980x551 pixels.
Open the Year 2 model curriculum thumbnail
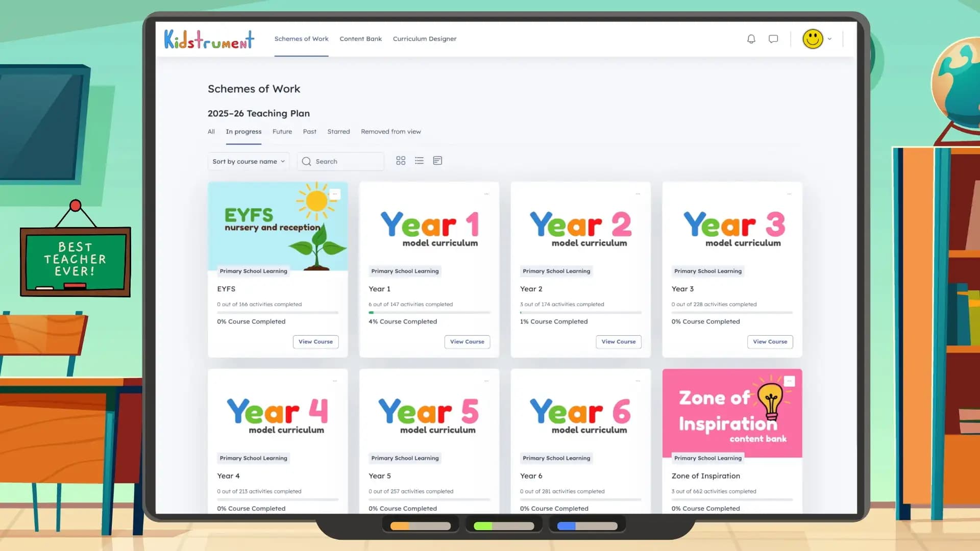[581, 226]
